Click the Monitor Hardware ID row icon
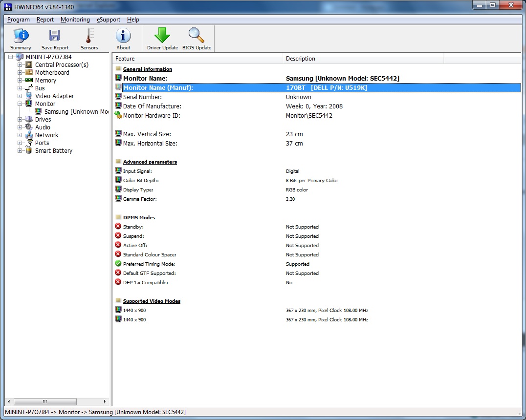This screenshot has width=526, height=420. click(118, 115)
